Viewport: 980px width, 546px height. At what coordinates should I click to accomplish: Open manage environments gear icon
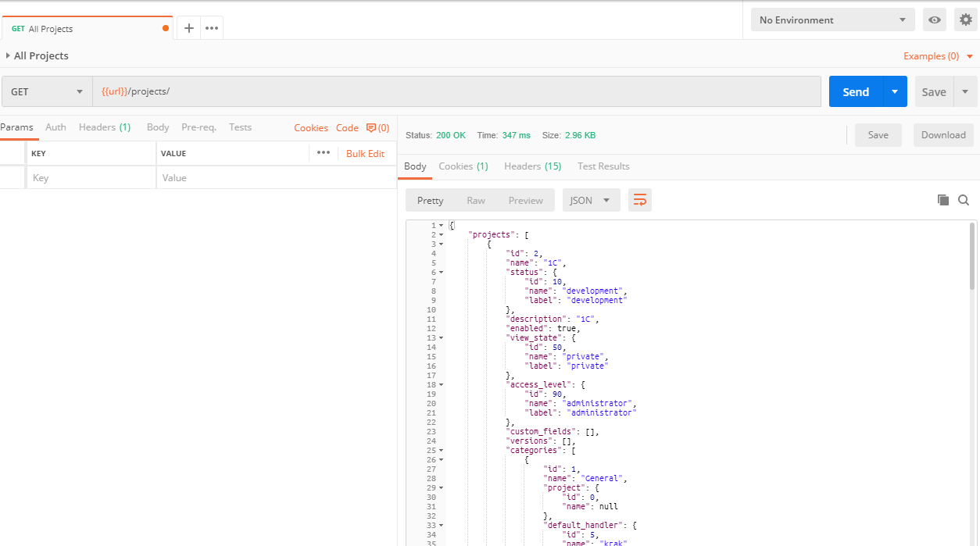tap(966, 20)
